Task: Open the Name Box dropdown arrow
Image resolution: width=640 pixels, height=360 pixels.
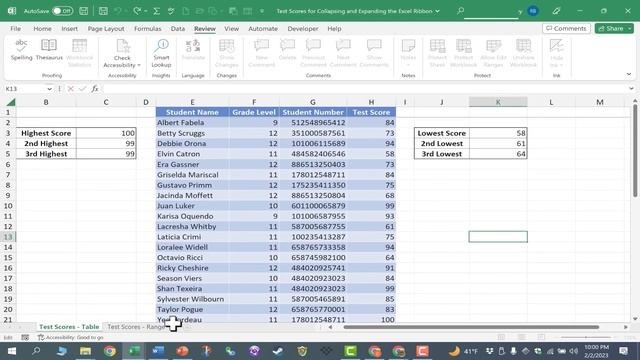Action: click(x=49, y=89)
